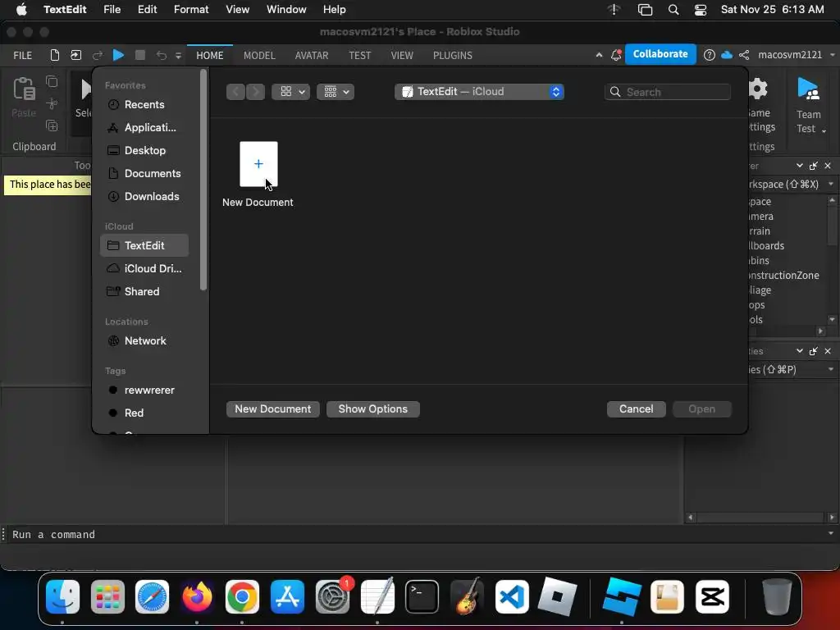Select Downloads in the sidebar

tap(144, 197)
